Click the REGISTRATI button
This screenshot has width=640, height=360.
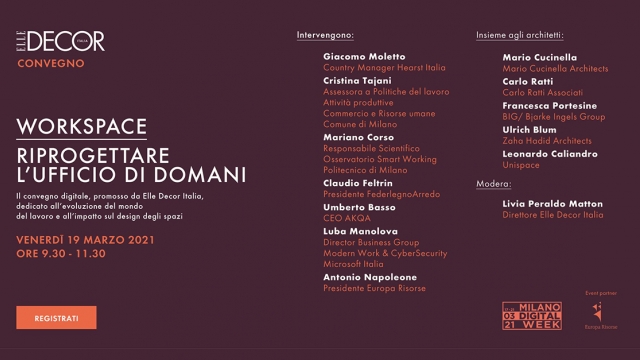coord(56,318)
